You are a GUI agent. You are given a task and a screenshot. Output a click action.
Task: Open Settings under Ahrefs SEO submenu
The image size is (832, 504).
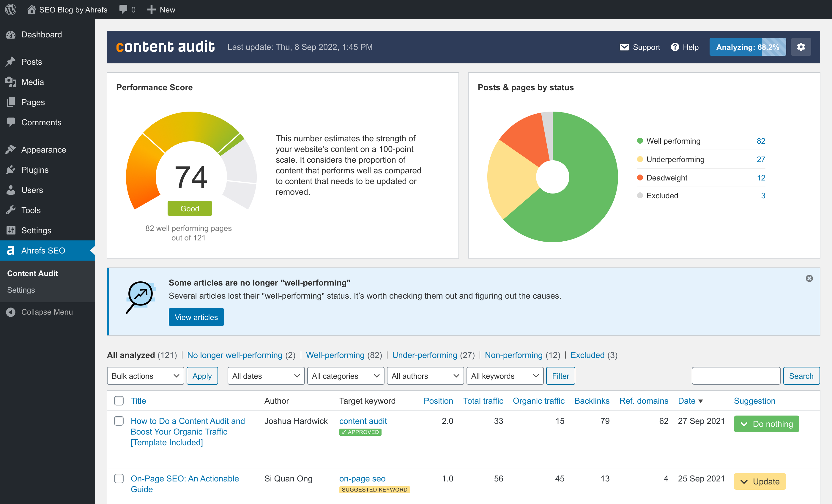pos(21,290)
